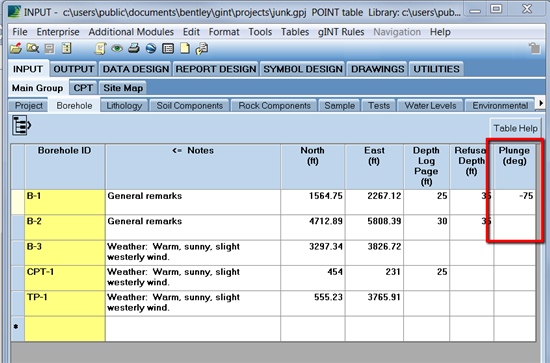Click the blue globe icon
Screen dimensions: 550x363
pos(151,48)
